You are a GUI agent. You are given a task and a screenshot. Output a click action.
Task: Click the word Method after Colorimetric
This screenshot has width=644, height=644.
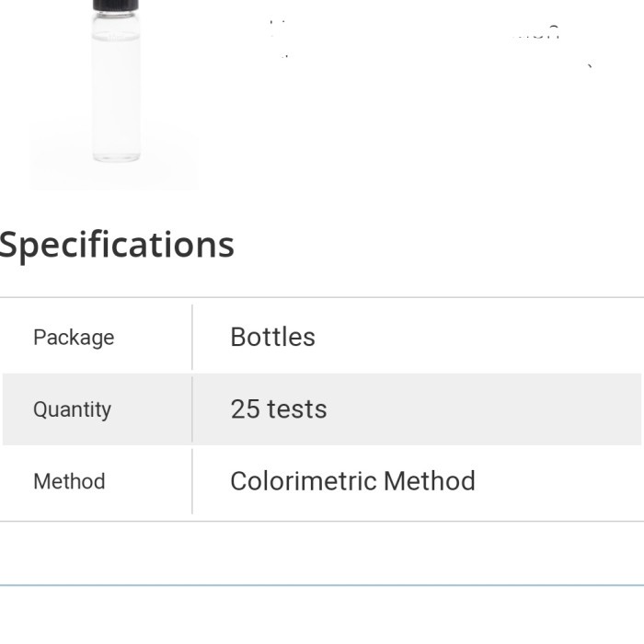click(429, 481)
